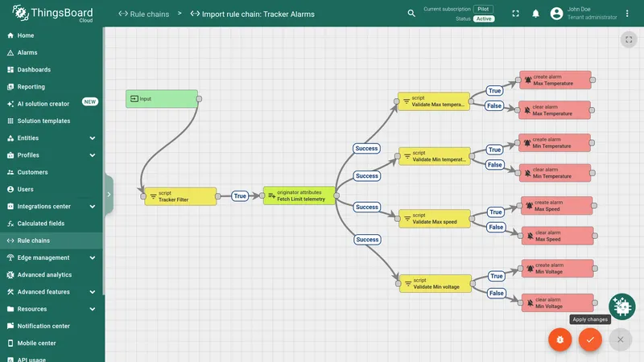The width and height of the screenshot is (644, 362).
Task: Select the Validate Max temperature script node
Action: [434, 101]
